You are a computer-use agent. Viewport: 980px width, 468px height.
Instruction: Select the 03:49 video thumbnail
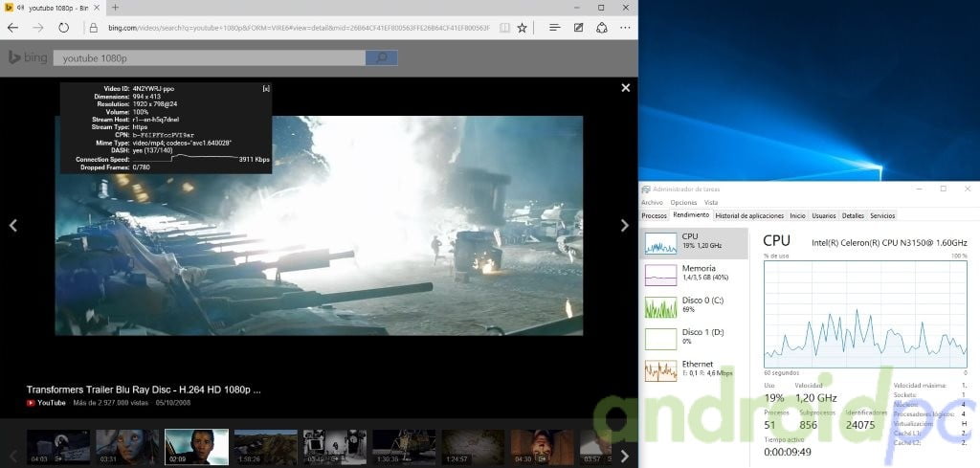point(335,447)
